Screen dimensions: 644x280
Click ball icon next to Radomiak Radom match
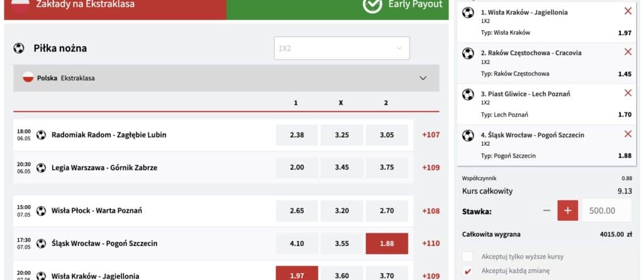click(x=41, y=135)
